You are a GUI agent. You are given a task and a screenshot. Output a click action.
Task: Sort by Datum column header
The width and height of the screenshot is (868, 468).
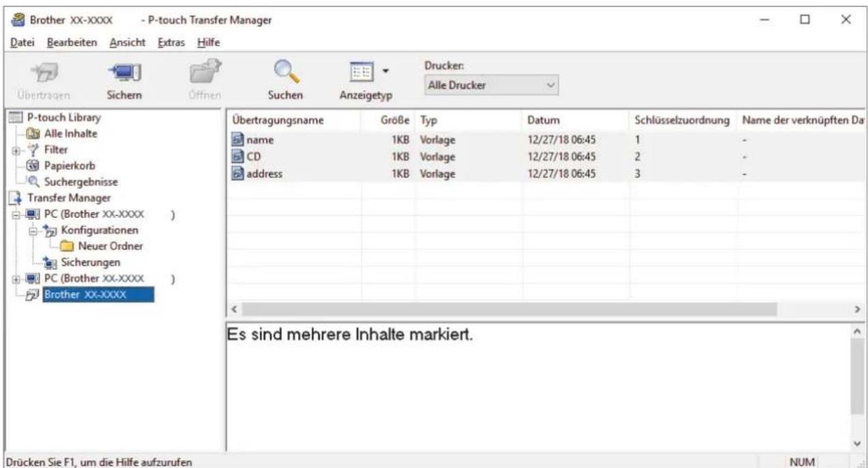click(576, 121)
